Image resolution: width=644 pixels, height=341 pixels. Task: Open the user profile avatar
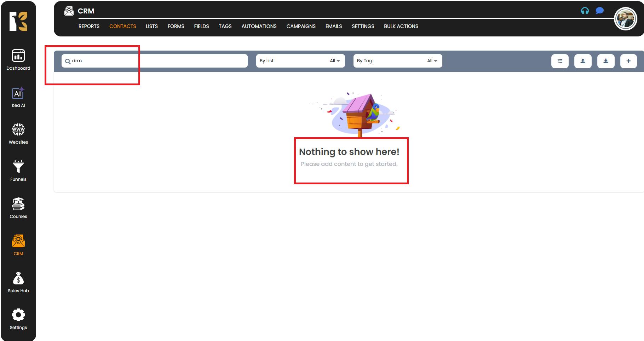625,19
